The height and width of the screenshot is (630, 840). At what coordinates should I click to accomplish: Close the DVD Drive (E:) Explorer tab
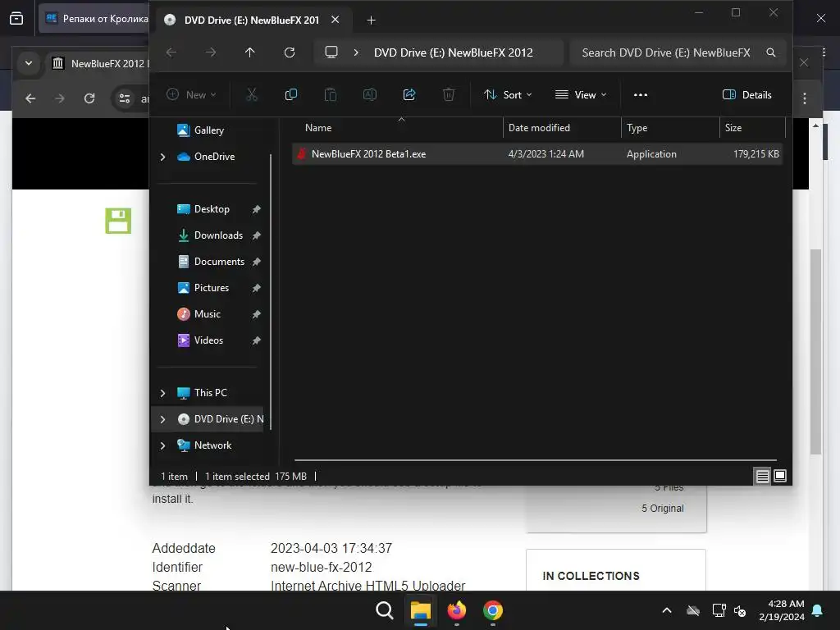point(336,20)
